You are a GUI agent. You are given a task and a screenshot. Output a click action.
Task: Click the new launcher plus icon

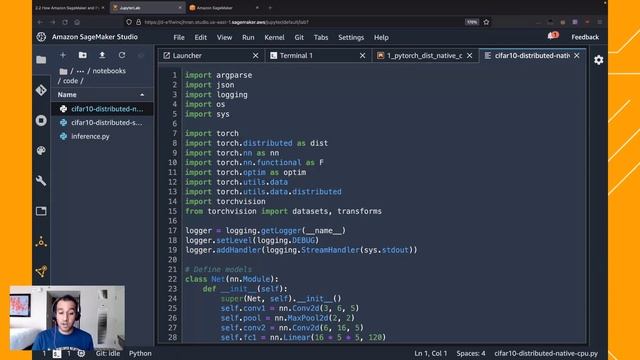pos(63,55)
